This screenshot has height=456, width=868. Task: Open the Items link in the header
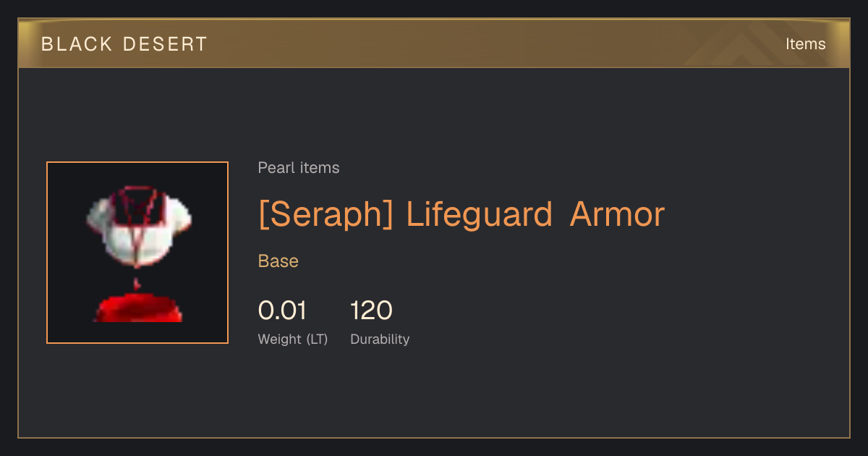tap(805, 44)
